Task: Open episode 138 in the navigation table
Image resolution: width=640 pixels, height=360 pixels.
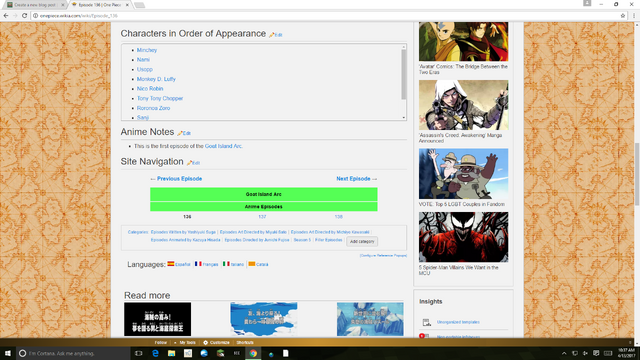Action: (338, 217)
